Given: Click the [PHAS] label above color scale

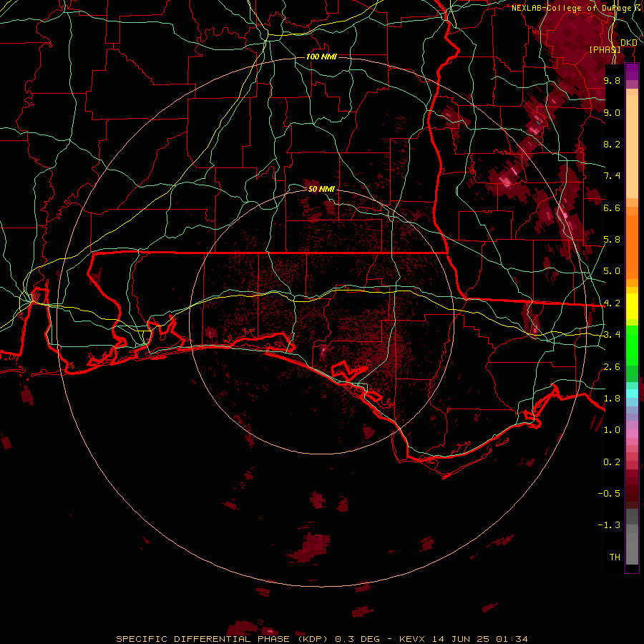Looking at the screenshot, I should click(x=605, y=49).
